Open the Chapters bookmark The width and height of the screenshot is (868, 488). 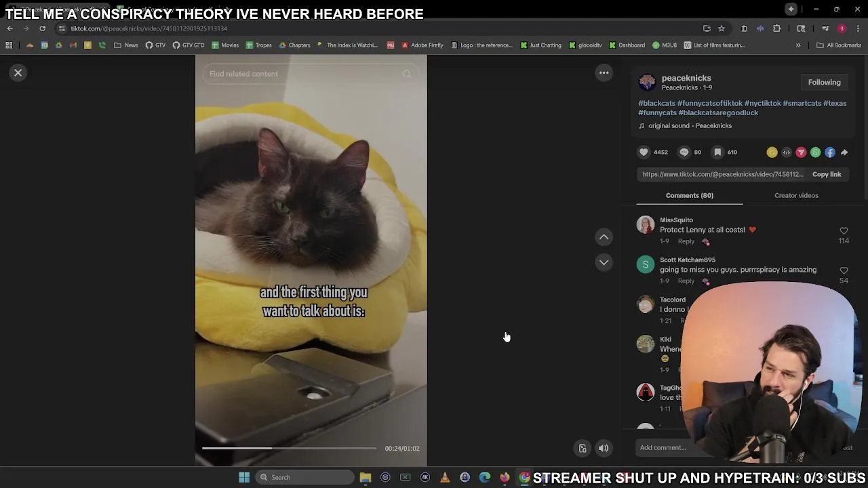(295, 45)
